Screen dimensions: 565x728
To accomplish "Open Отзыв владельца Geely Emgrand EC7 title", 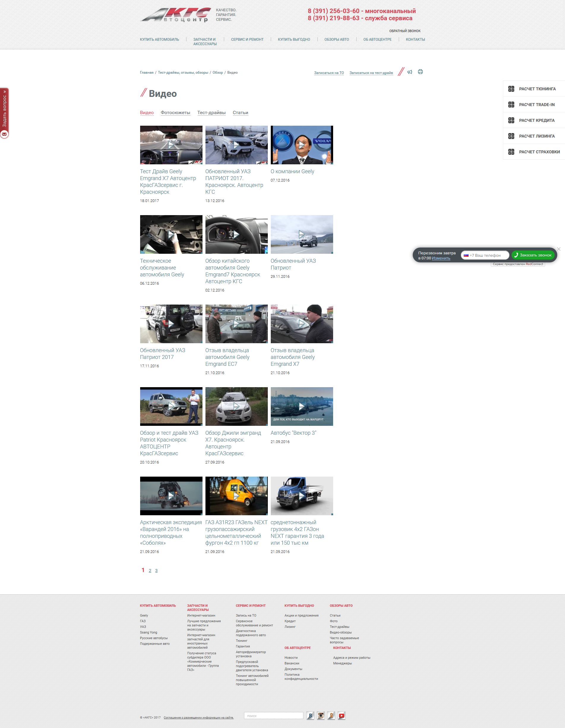I will coord(227,357).
